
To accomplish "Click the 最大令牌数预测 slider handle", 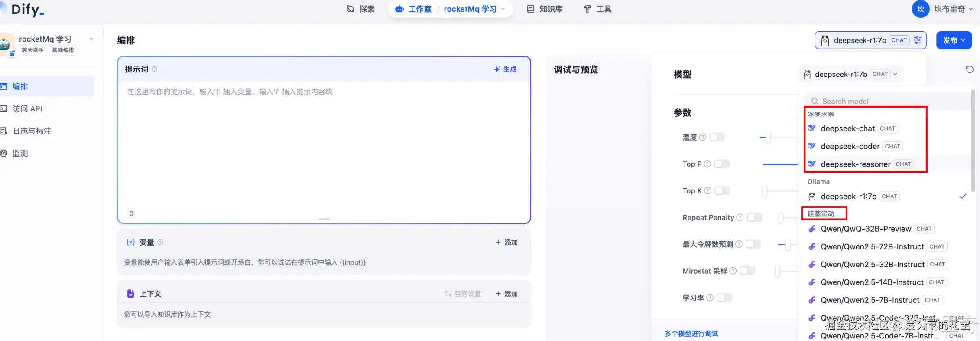I will (788, 245).
